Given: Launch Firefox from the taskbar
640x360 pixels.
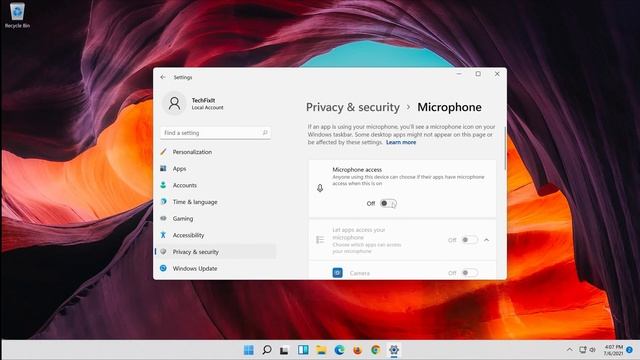Looking at the screenshot, I should [358, 350].
